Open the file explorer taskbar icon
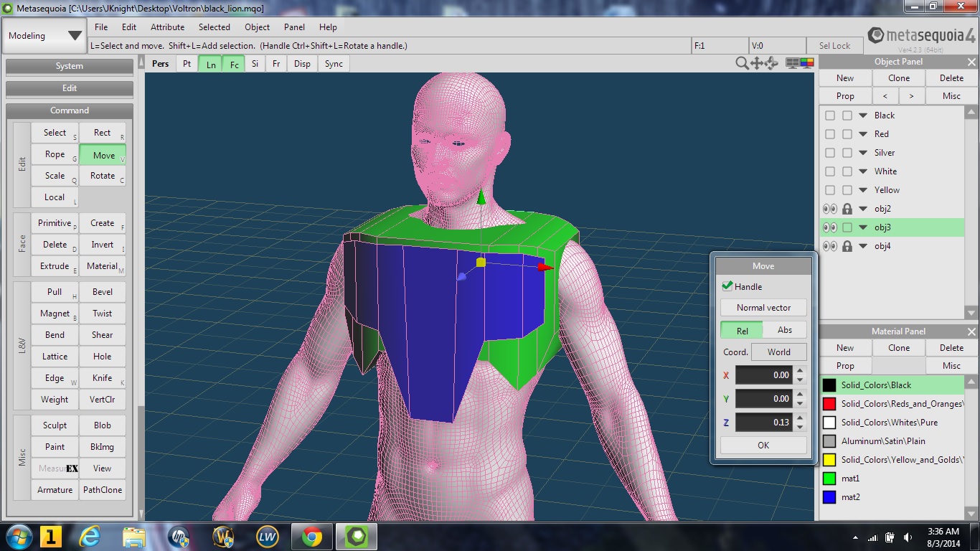 pyautogui.click(x=134, y=537)
